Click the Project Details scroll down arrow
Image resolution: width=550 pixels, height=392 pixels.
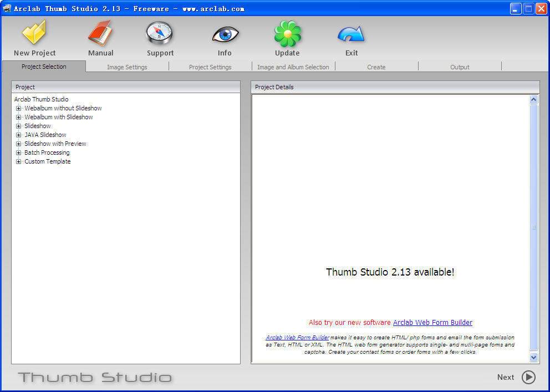click(x=534, y=358)
